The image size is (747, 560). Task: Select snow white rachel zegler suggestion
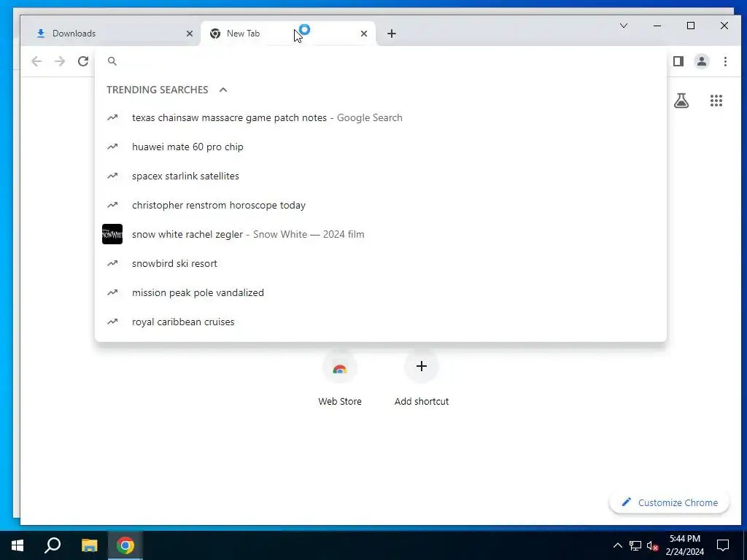coord(381,234)
